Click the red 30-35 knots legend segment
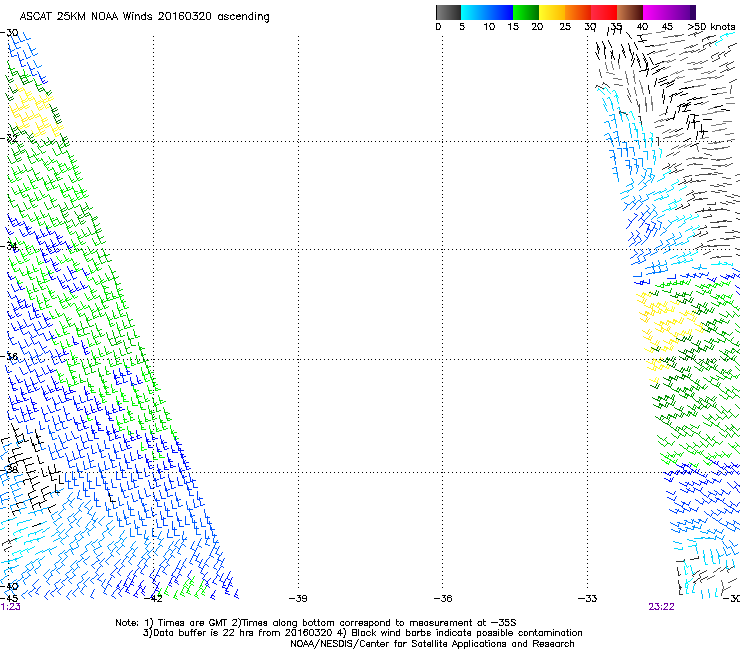This screenshot has width=740, height=650. point(604,12)
